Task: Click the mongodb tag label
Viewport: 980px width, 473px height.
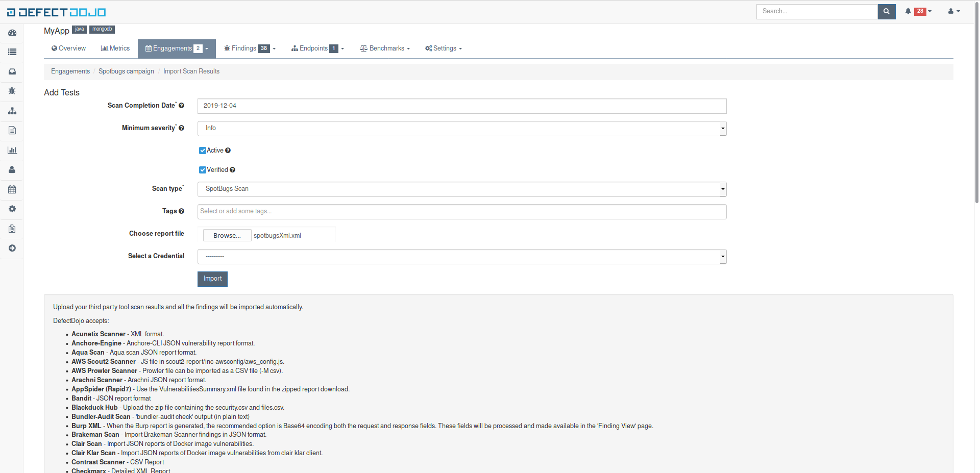Action: tap(102, 30)
